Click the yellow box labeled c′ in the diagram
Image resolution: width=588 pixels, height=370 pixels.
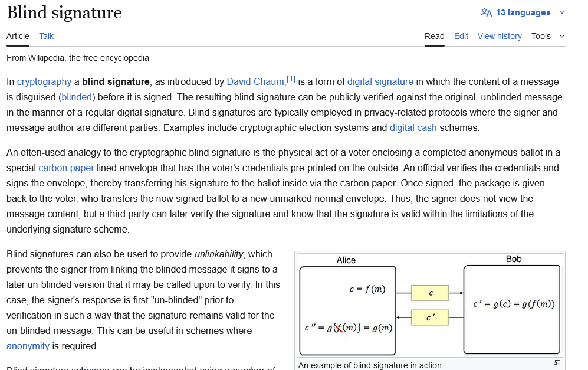(x=430, y=317)
